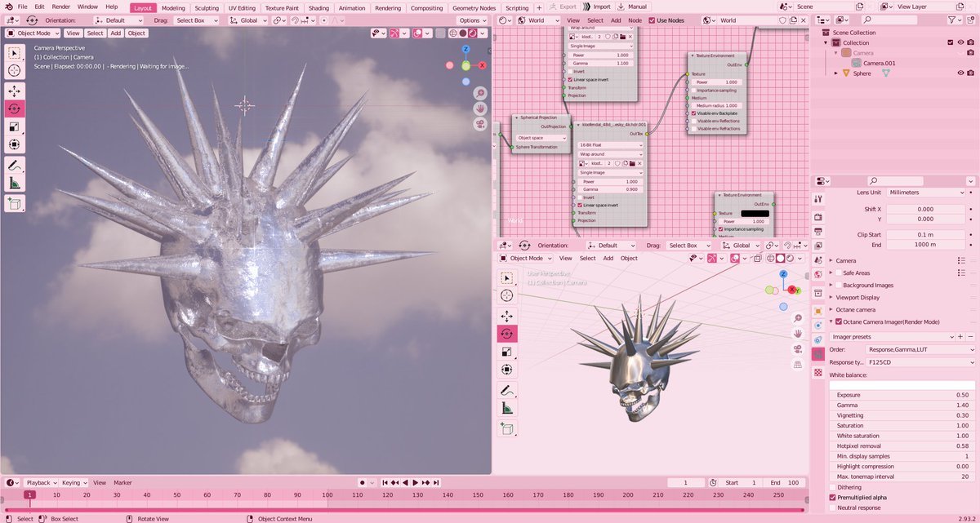980x523 pixels.
Task: Toggle camera view in the lower-right viewport gizmo
Action: point(797,349)
